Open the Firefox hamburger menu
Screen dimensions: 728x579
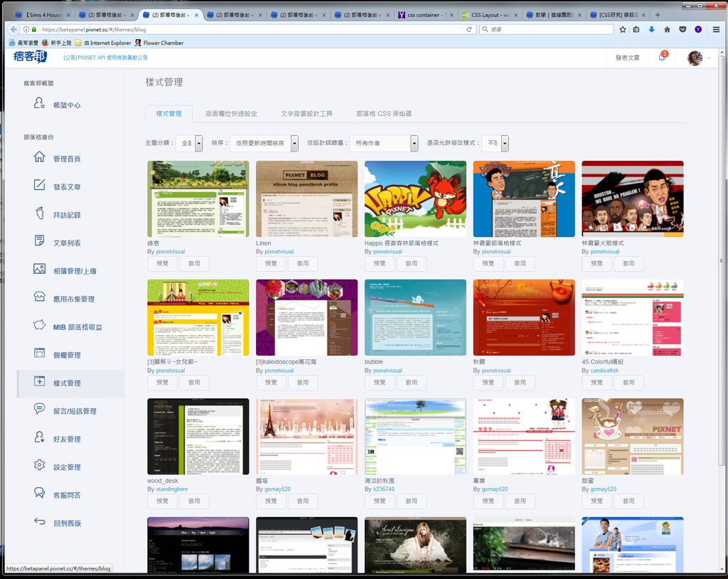717,29
